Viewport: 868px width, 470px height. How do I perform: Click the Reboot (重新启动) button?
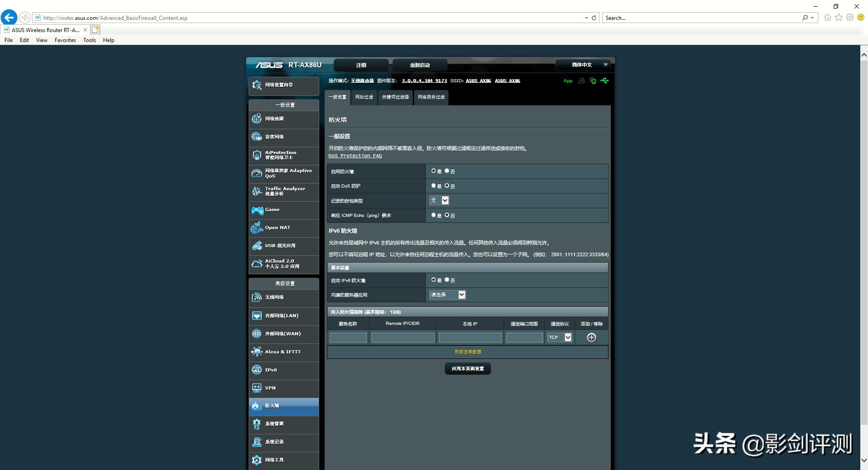(x=420, y=65)
